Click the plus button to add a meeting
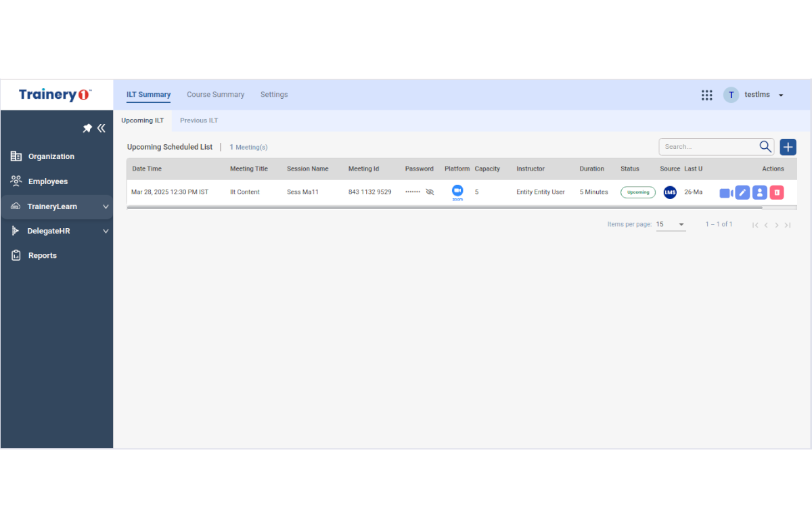Image resolution: width=812 pixels, height=528 pixels. pyautogui.click(x=788, y=147)
